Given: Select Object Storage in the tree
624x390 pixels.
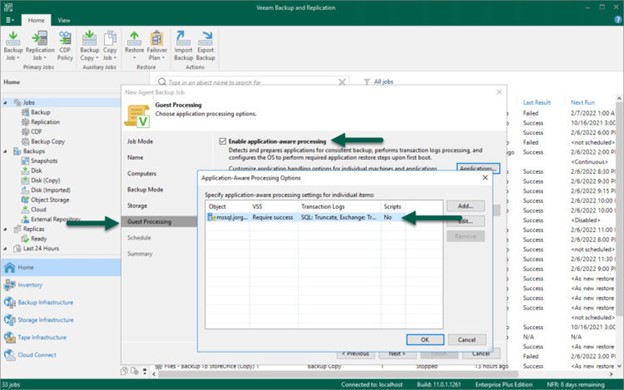Looking at the screenshot, I should click(50, 200).
